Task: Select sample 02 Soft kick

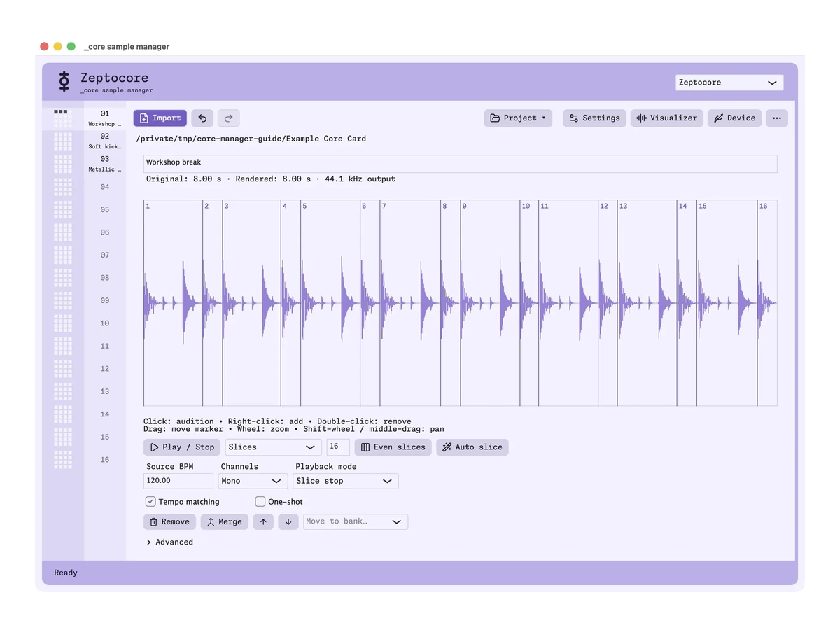Action: click(105, 141)
